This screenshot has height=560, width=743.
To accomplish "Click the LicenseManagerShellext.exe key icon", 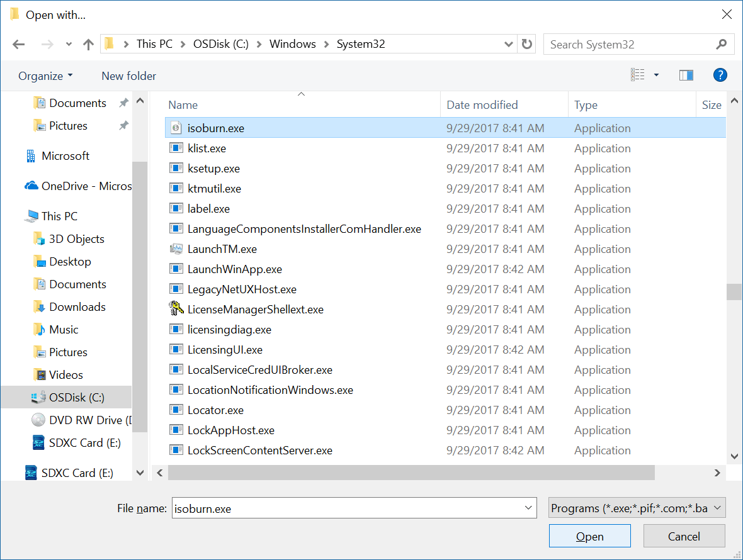I will 176,309.
